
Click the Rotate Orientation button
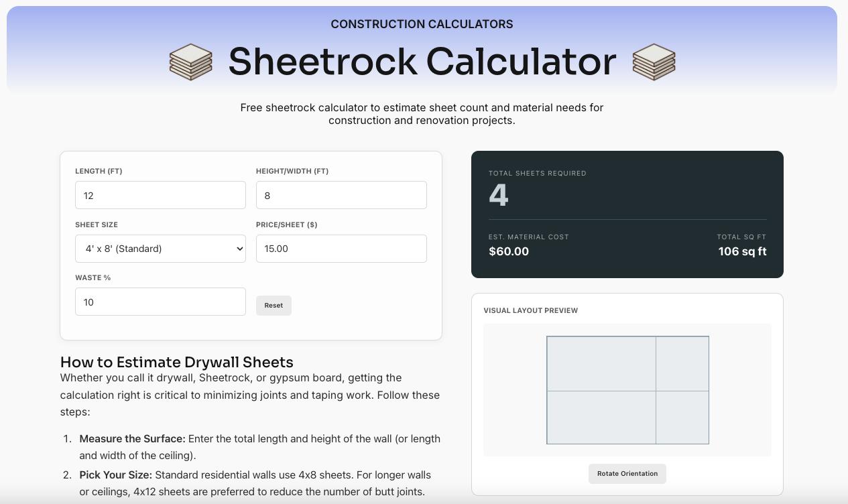coord(627,473)
